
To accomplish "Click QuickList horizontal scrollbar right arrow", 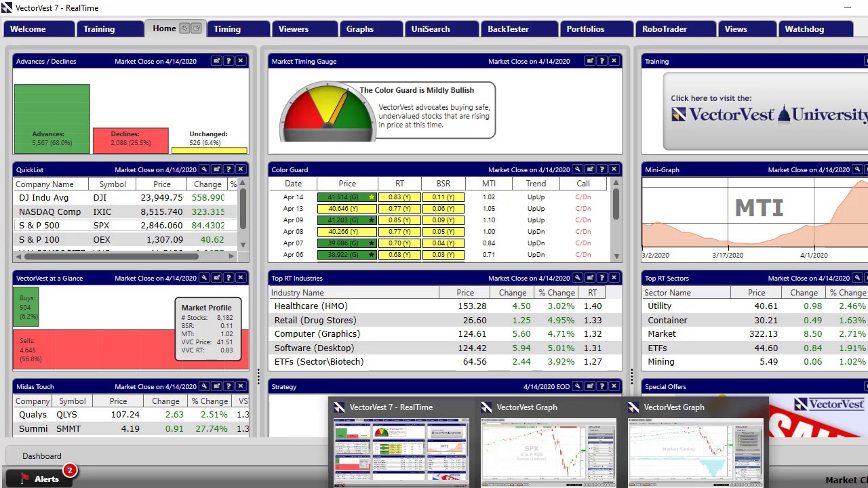I will pyautogui.click(x=231, y=256).
